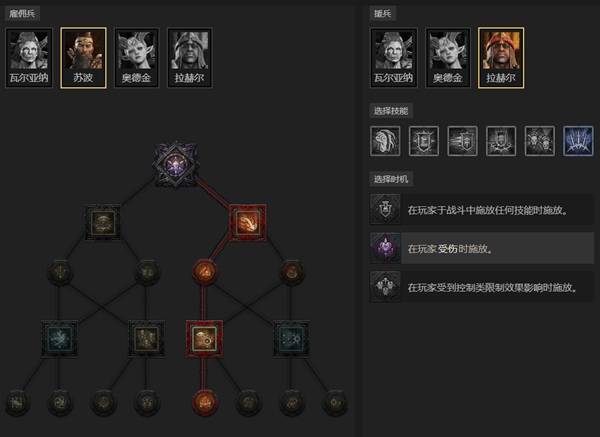
Task: Select 苏波 mercenary portrait
Action: click(83, 58)
